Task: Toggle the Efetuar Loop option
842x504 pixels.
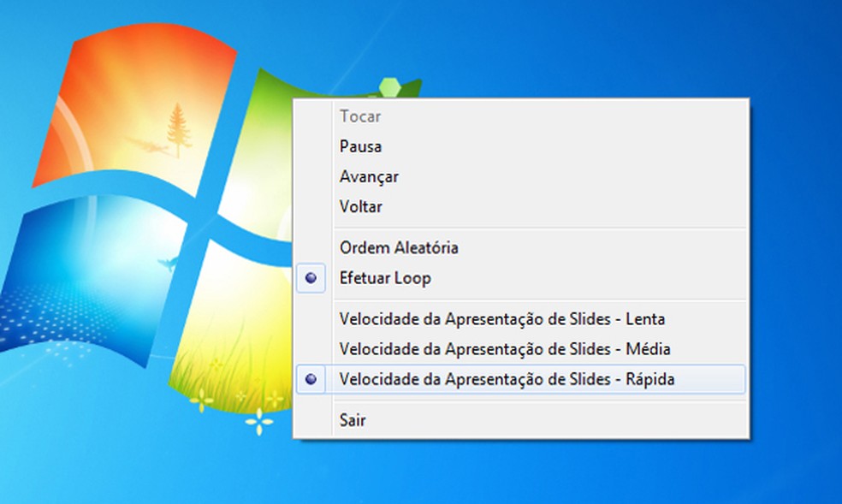Action: point(520,278)
